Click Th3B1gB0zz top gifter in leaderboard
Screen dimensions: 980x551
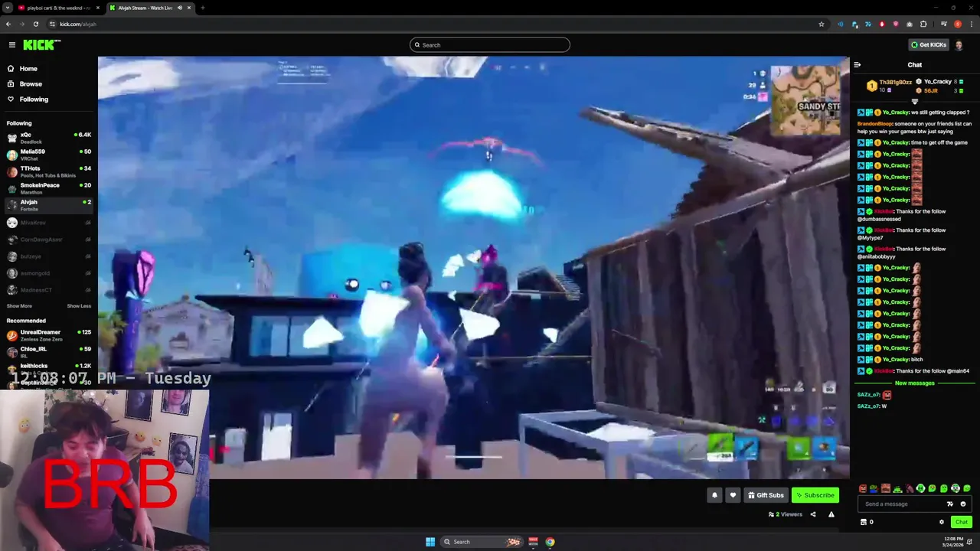pyautogui.click(x=890, y=86)
